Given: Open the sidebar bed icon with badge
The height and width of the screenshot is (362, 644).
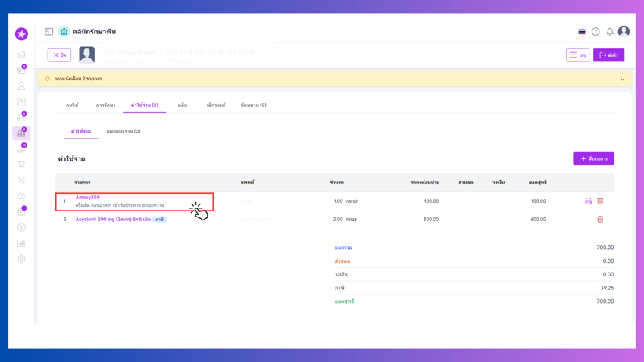Looking at the screenshot, I should [21, 117].
